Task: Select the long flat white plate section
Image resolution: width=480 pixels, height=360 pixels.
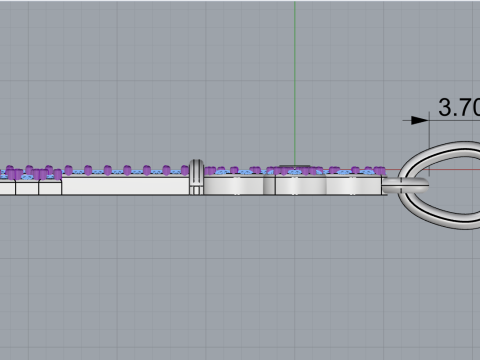Action: tap(125, 186)
